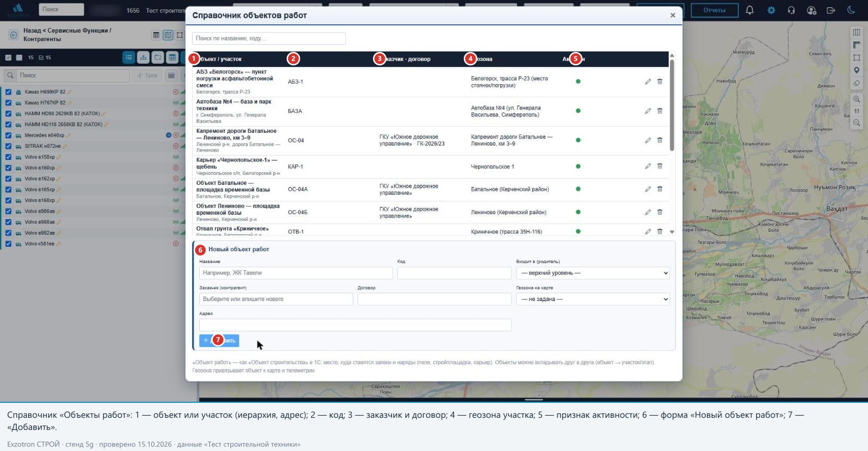Toggle checkbox for Камаз Н699КР 82

(x=8, y=92)
